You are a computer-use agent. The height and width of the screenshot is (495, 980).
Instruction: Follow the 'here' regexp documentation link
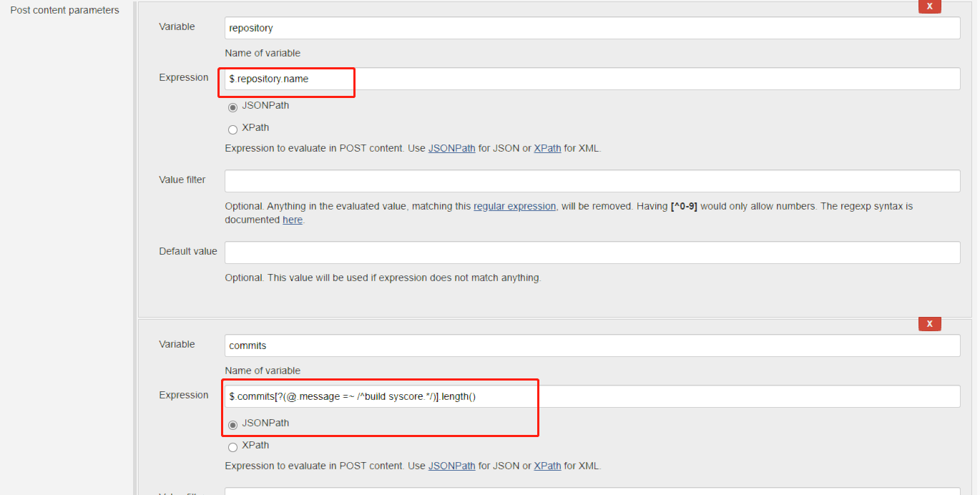pyautogui.click(x=292, y=220)
